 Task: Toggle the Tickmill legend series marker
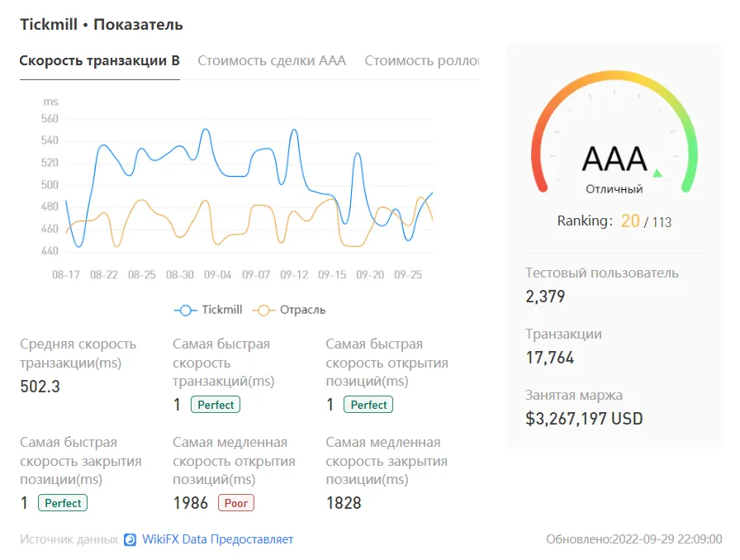[x=186, y=311]
